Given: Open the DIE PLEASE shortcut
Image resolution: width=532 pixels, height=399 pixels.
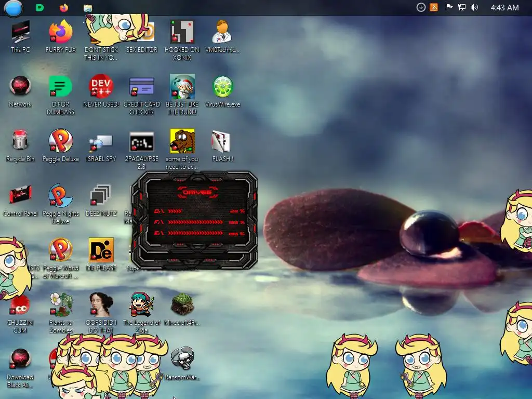Looking at the screenshot, I should click(101, 255).
